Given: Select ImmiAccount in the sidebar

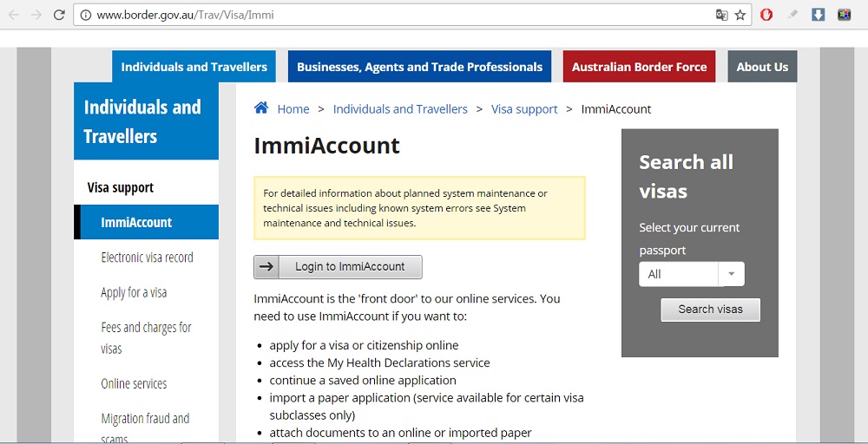Looking at the screenshot, I should (x=146, y=222).
